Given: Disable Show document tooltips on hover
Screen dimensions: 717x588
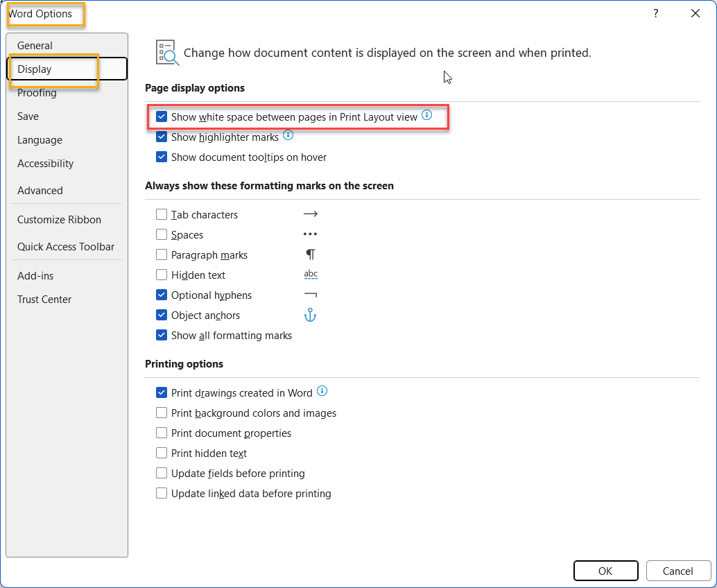Looking at the screenshot, I should tap(162, 157).
